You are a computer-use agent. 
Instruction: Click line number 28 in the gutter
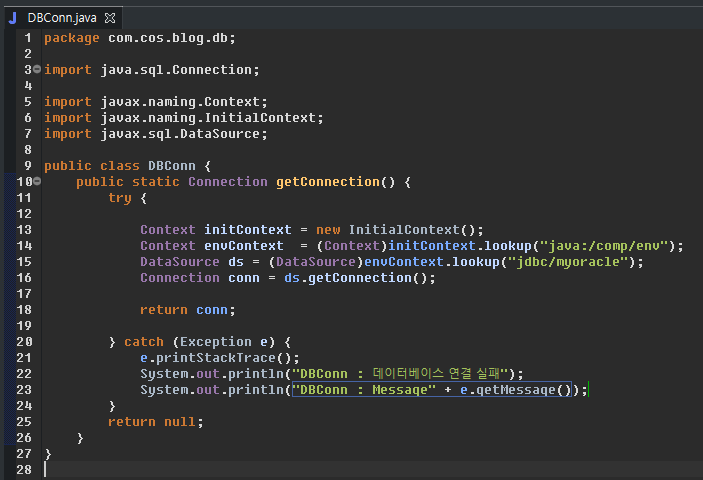click(24, 470)
